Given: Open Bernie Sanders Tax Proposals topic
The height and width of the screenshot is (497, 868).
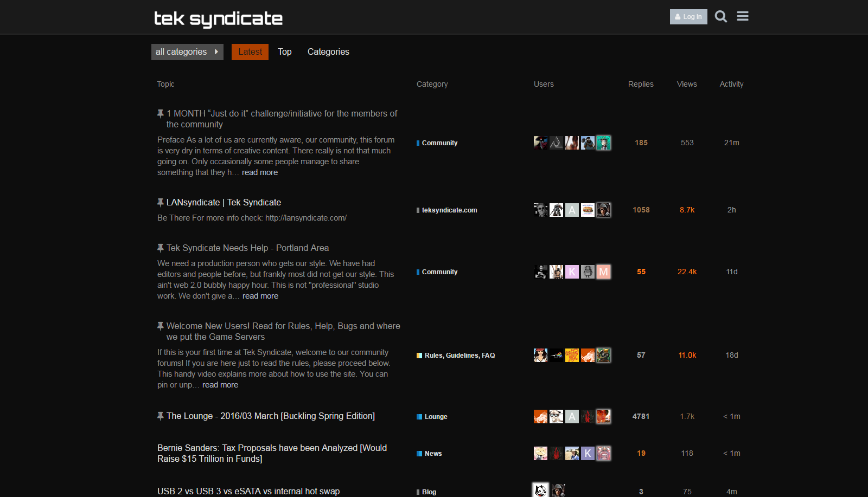Looking at the screenshot, I should coord(272,453).
